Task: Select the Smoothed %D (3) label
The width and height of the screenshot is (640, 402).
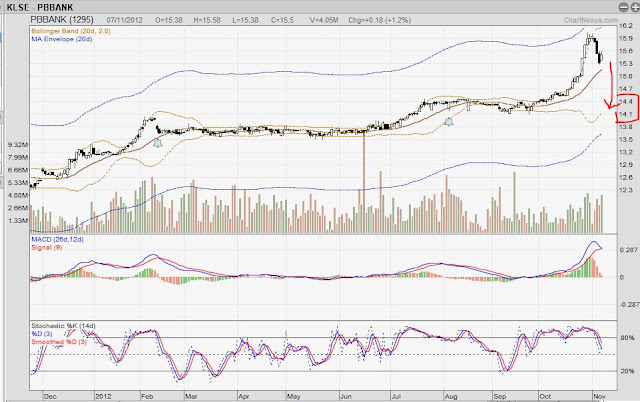Action: (x=59, y=342)
